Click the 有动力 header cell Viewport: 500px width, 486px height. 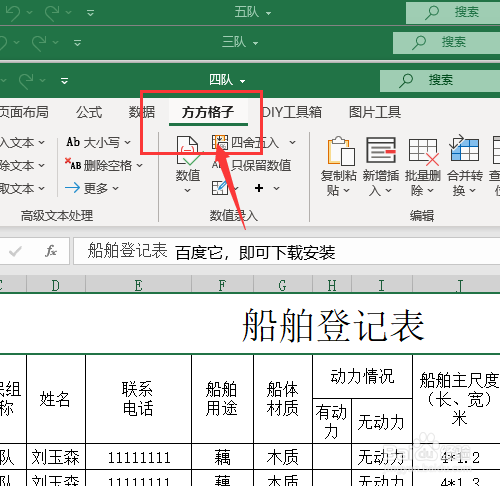click(332, 421)
